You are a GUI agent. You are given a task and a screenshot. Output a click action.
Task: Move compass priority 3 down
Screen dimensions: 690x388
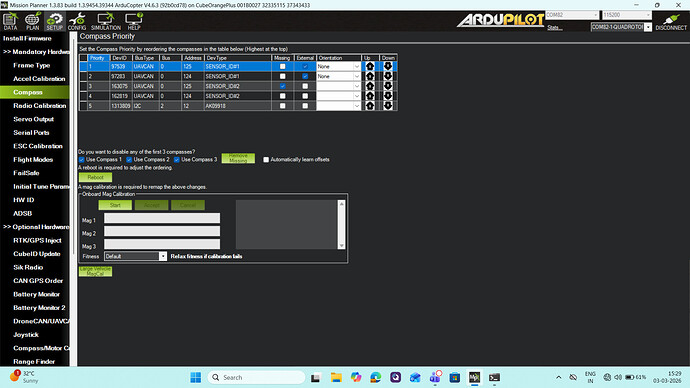388,86
